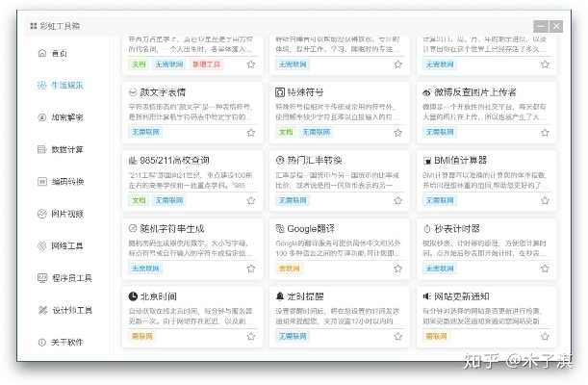Select the 加密解密 sidebar category
588x385 pixels.
pos(66,116)
